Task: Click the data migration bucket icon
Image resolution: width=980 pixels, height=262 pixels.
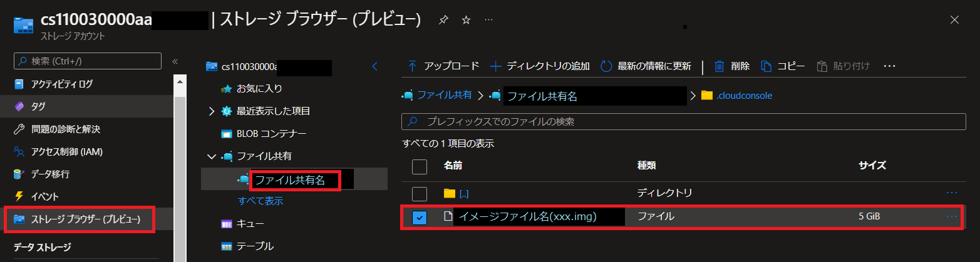Action: (19, 174)
